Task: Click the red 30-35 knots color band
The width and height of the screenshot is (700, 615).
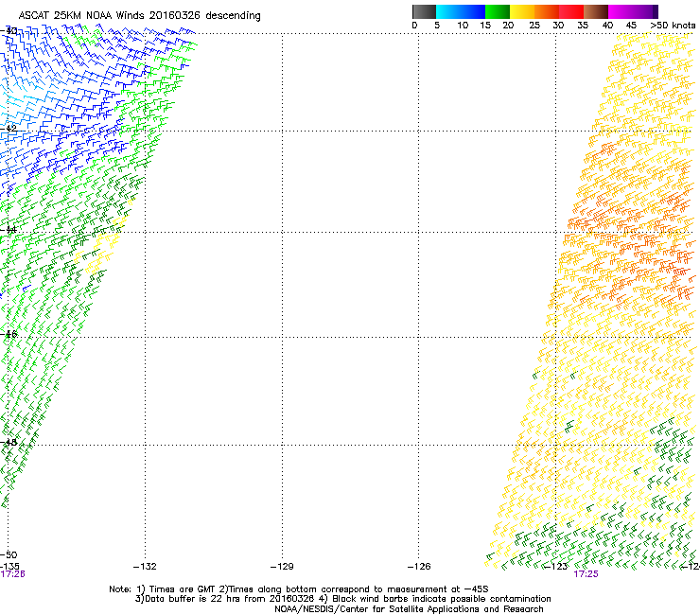Action: [571, 11]
